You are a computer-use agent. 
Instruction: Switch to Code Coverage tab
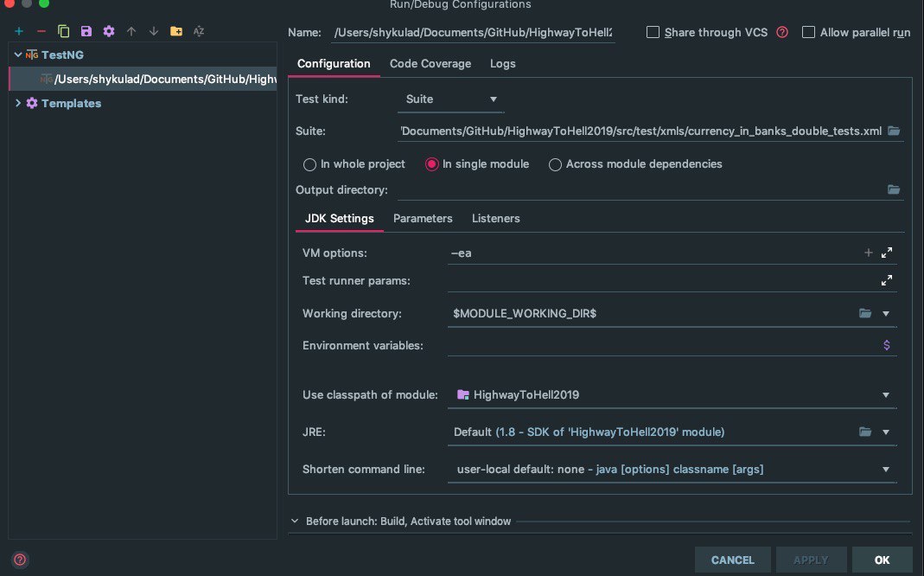pos(430,64)
